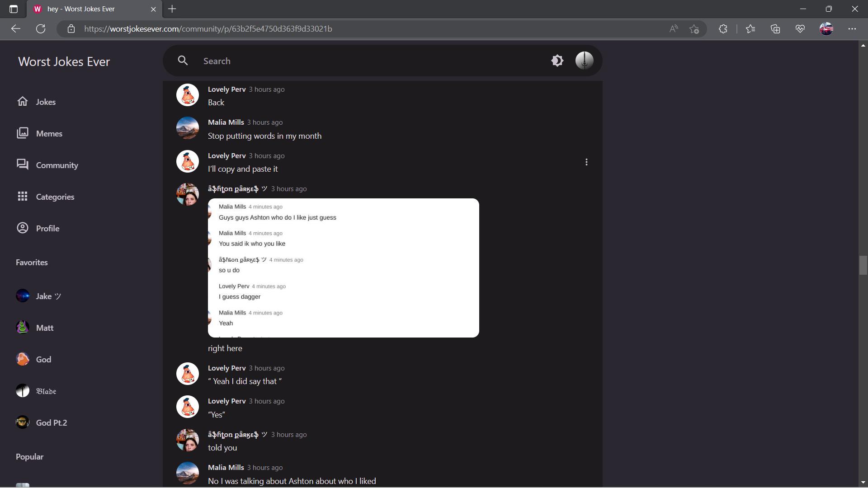Open browser settings and more menu

(x=852, y=29)
